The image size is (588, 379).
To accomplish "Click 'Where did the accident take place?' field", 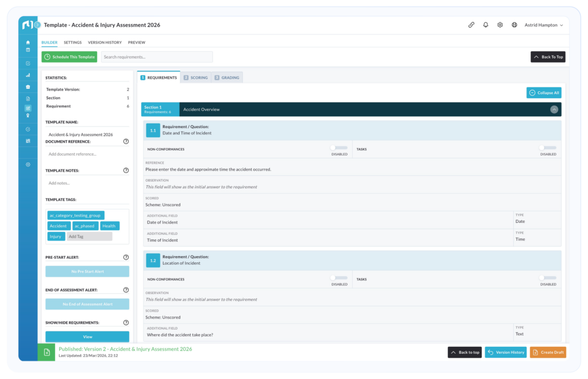I will (328, 332).
